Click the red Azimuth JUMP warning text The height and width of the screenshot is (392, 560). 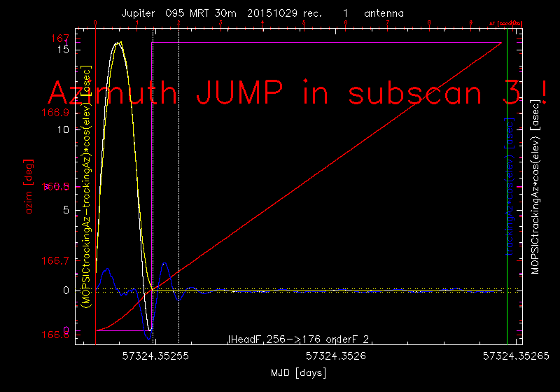pyautogui.click(x=297, y=93)
